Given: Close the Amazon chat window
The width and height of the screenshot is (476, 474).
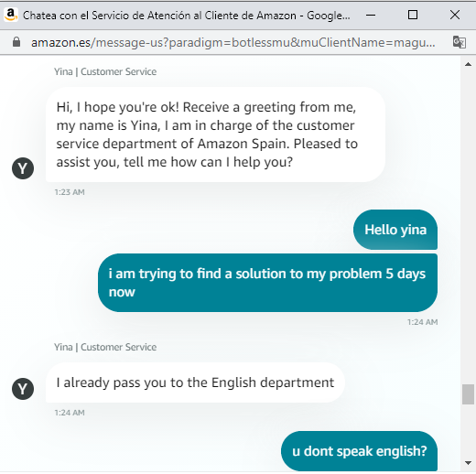Looking at the screenshot, I should (x=455, y=15).
